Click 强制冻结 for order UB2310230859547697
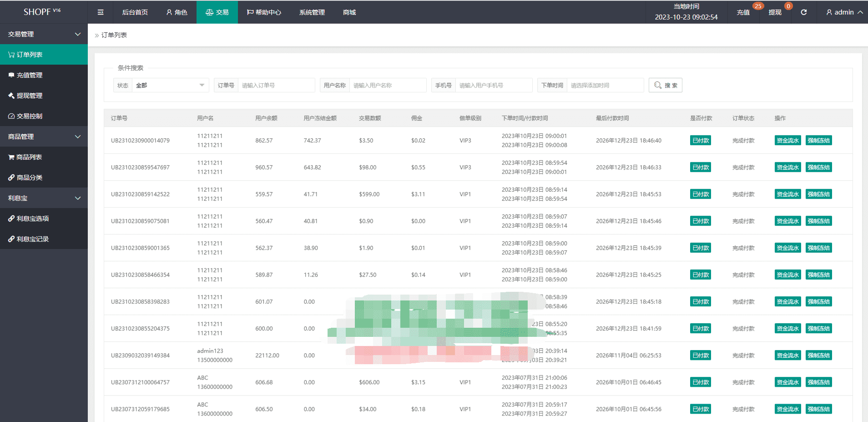 (818, 168)
